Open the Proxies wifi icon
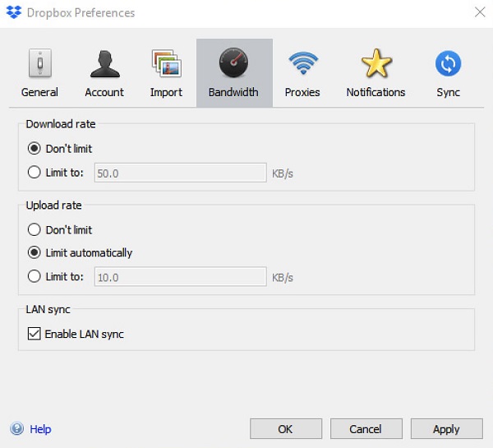 click(x=303, y=63)
